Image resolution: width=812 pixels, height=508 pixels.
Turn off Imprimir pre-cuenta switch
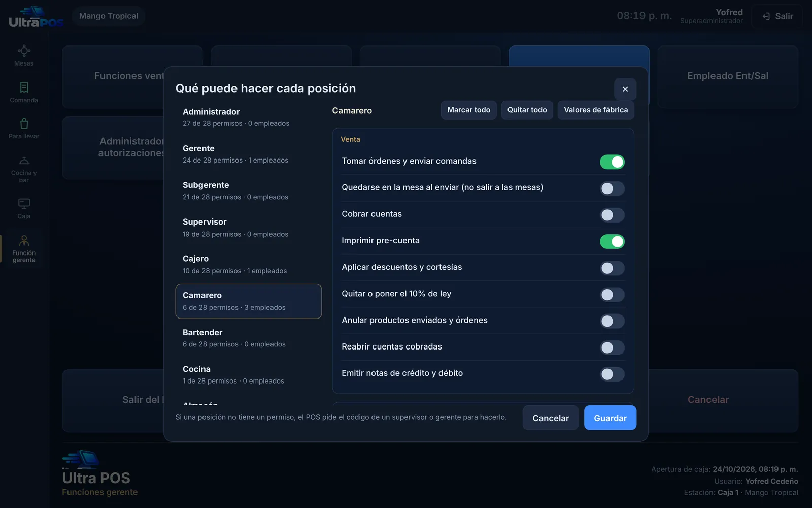click(612, 241)
